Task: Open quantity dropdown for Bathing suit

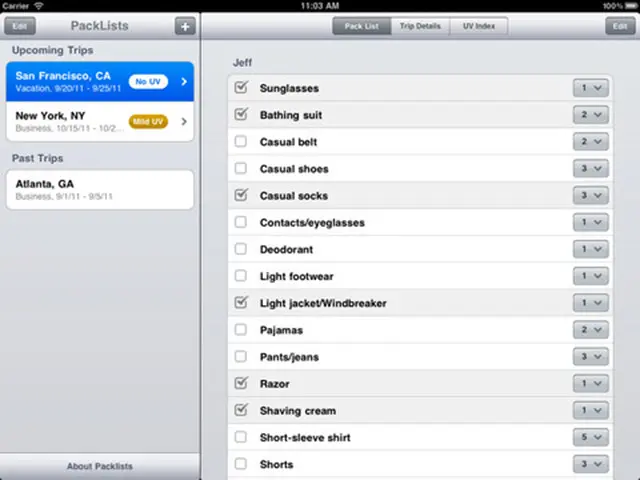Action: coord(590,115)
